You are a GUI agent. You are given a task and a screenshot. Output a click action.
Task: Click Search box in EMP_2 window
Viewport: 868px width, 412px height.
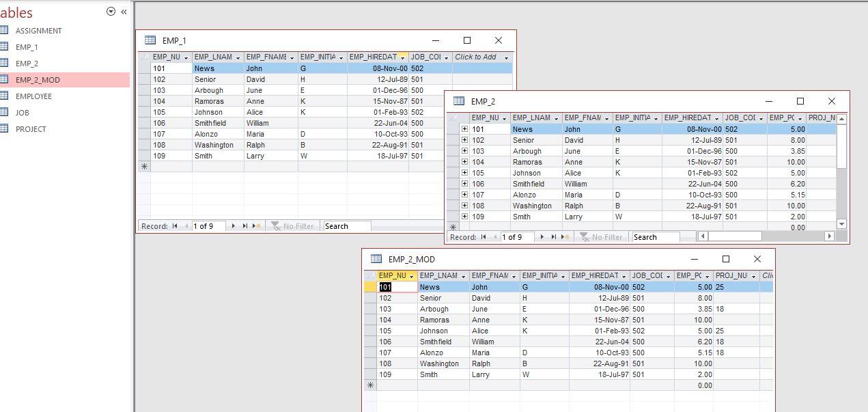click(656, 237)
